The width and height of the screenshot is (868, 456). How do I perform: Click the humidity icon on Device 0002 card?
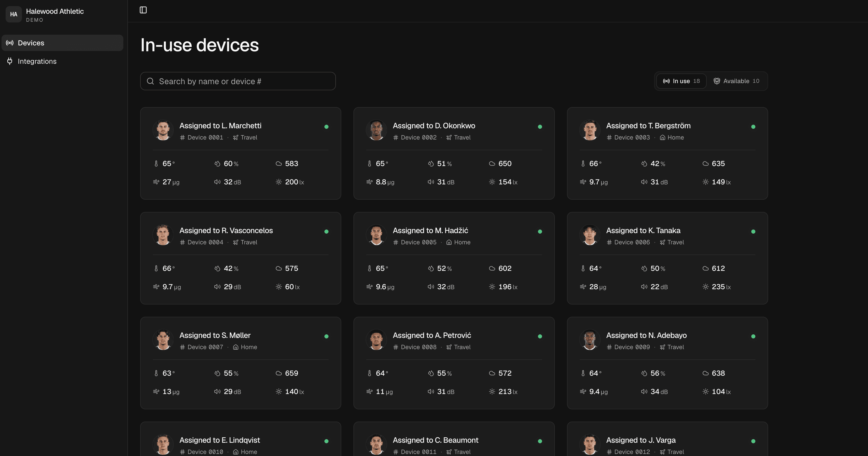coord(431,163)
